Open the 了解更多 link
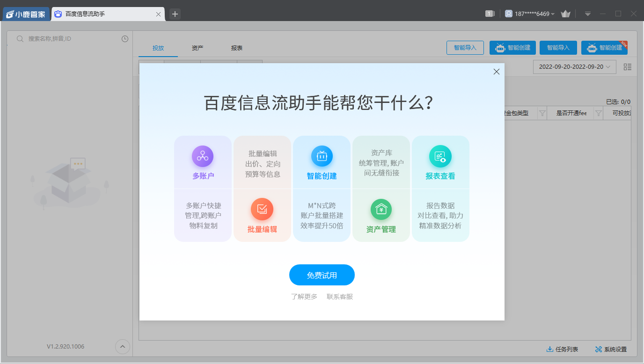This screenshot has height=364, width=644. click(304, 297)
